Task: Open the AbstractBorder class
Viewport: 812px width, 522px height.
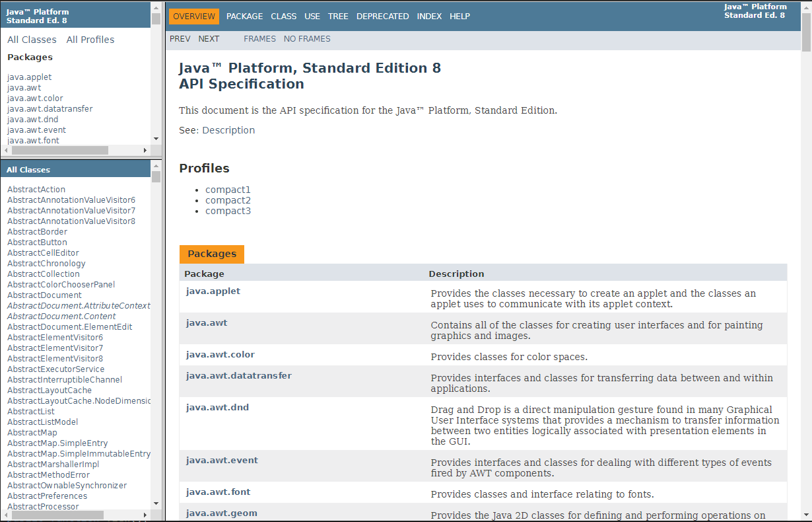Action: click(37, 232)
